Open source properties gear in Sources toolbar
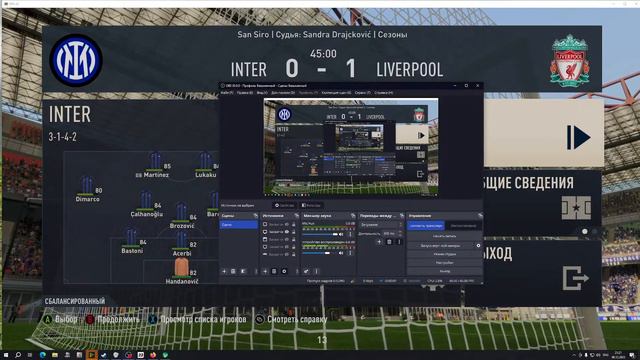640x360 pixels. pyautogui.click(x=284, y=271)
